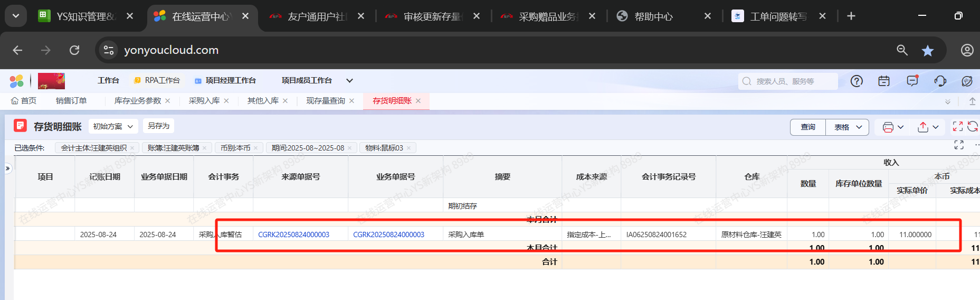Screen dimensions: 980x300
Task: Close the 库存业务参数 tab
Action: (168, 101)
